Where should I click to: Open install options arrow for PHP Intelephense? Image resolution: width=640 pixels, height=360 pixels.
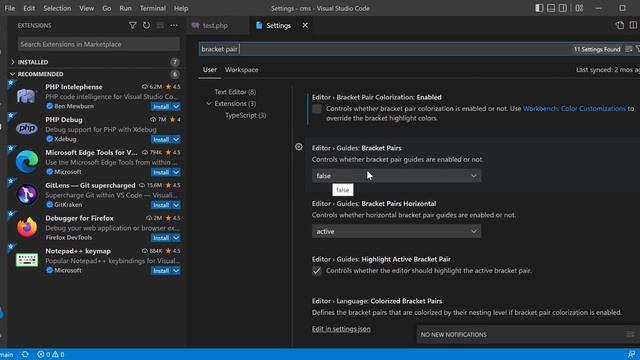click(x=176, y=107)
